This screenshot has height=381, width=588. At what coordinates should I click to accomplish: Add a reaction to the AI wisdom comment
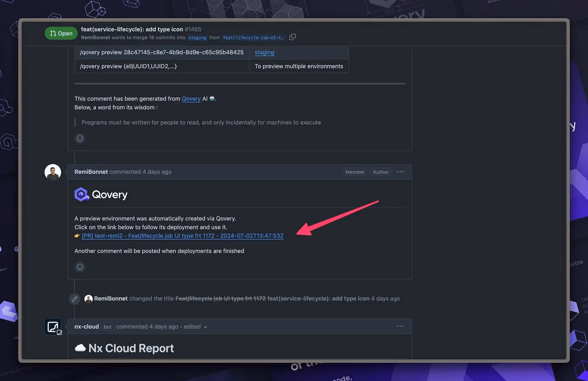pos(79,138)
